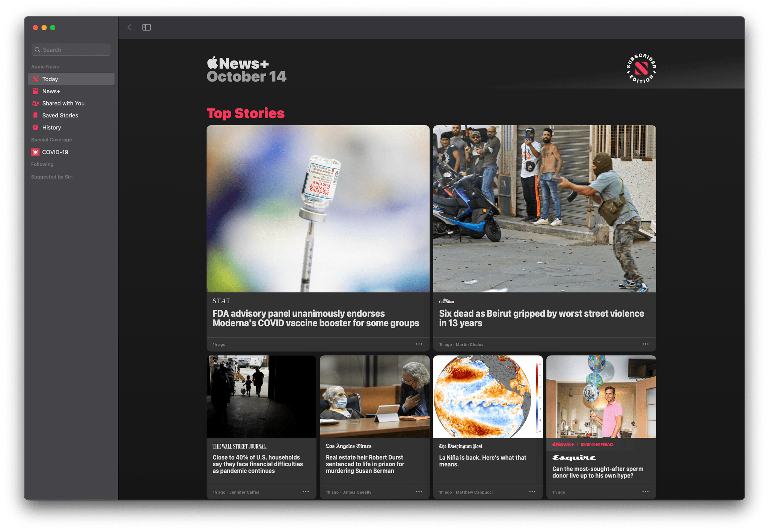Expand the Following section header

click(x=42, y=164)
